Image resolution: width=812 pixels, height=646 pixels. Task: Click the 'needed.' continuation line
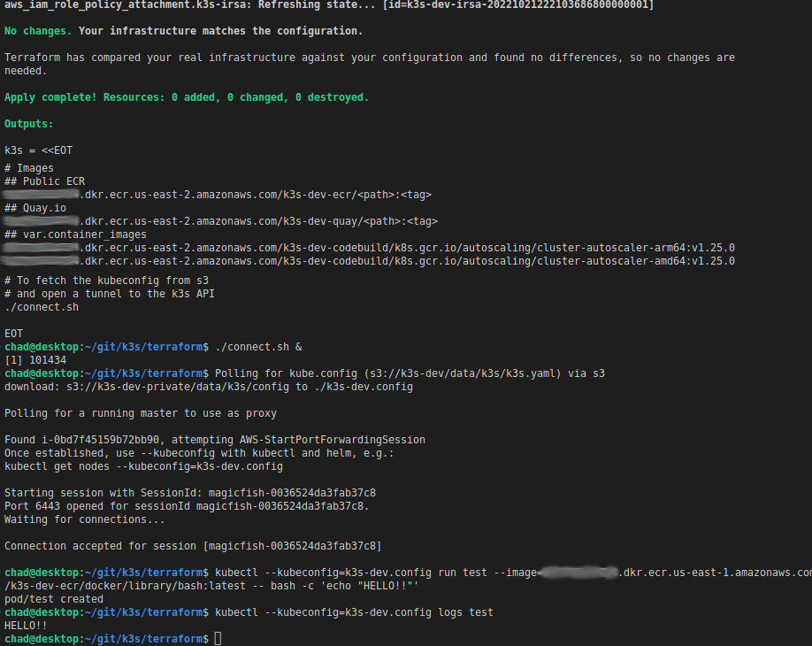click(x=26, y=71)
